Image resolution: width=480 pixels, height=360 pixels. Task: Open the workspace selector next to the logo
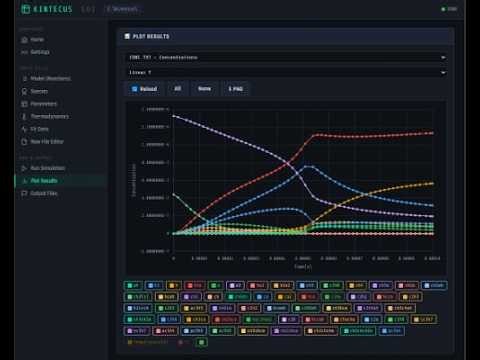click(123, 9)
